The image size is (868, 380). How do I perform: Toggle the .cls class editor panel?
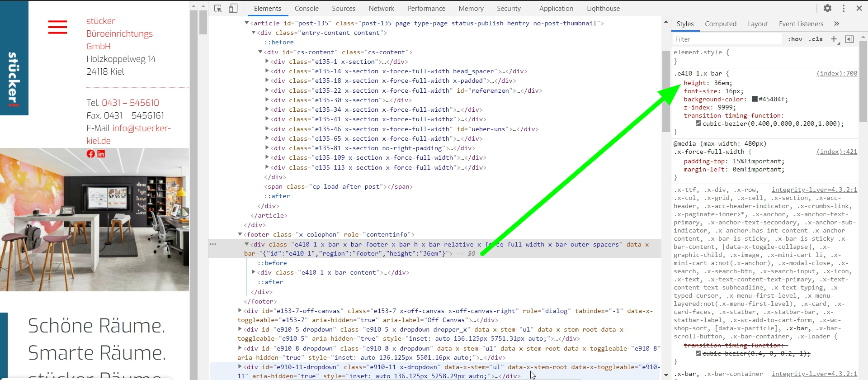tap(816, 39)
